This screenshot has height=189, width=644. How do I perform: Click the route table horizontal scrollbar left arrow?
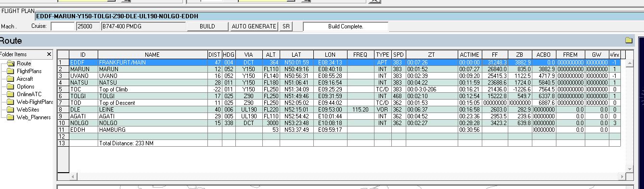coord(74,177)
